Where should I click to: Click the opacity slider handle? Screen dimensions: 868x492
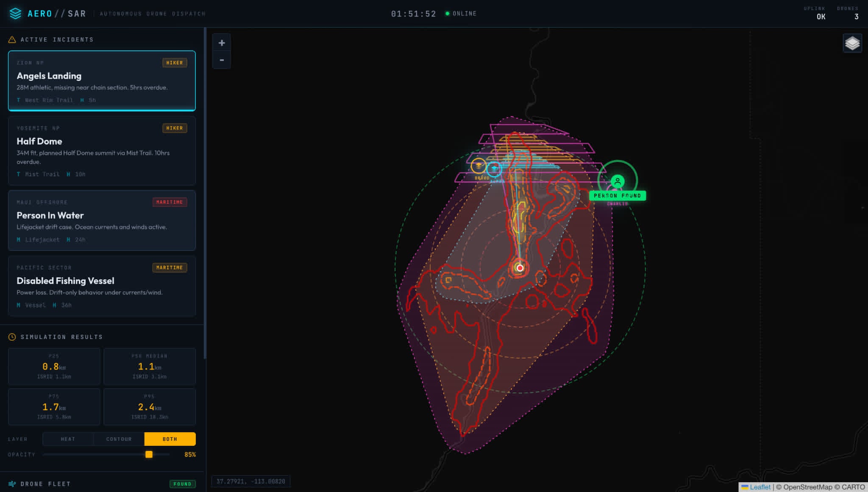[x=149, y=454]
